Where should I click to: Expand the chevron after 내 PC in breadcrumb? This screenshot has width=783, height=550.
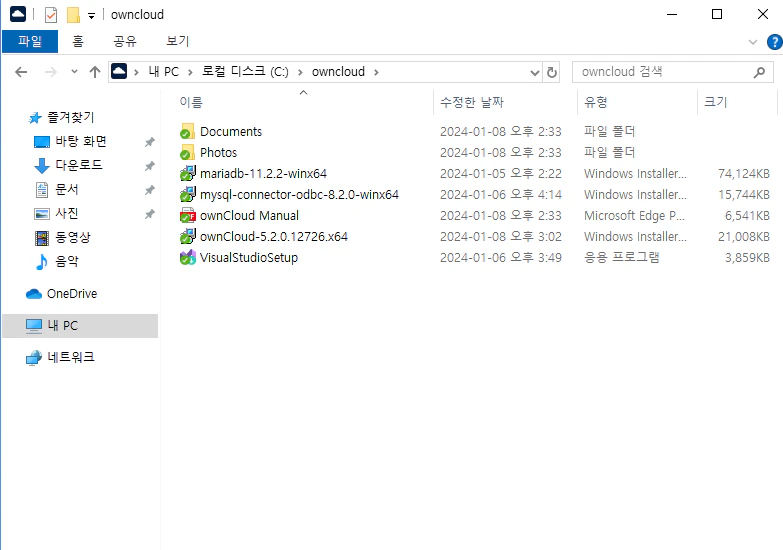point(190,72)
